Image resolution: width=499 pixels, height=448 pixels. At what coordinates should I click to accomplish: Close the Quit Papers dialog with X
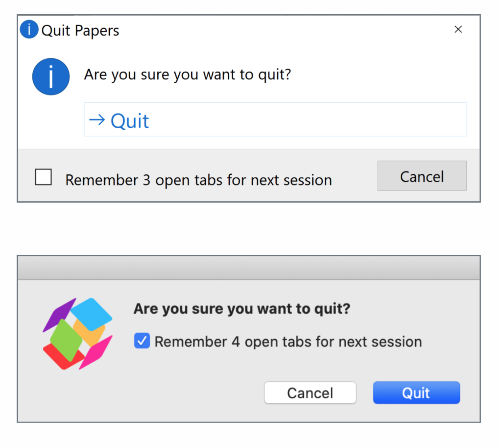(458, 29)
